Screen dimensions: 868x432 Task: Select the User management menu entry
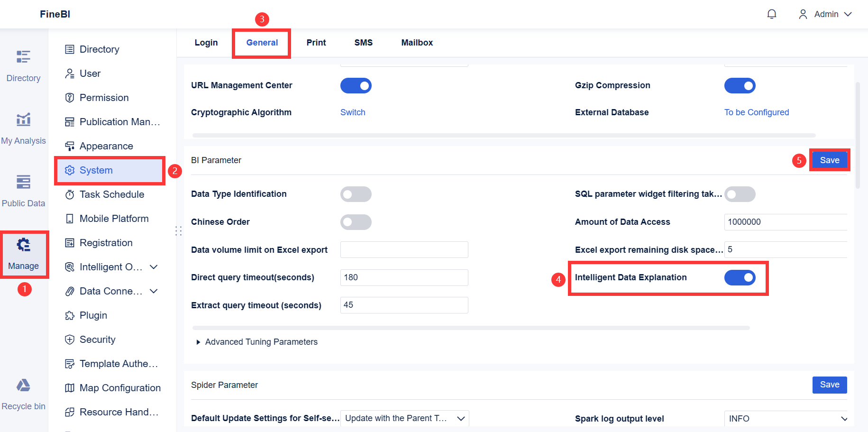pyautogui.click(x=90, y=74)
